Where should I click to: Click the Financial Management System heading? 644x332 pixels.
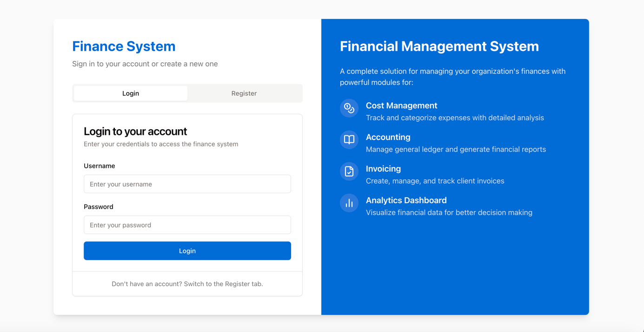[439, 46]
